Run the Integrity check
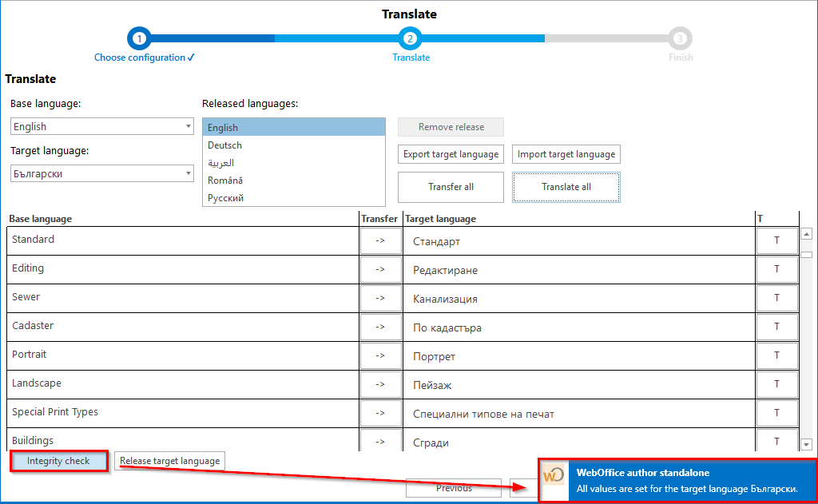 (x=58, y=461)
